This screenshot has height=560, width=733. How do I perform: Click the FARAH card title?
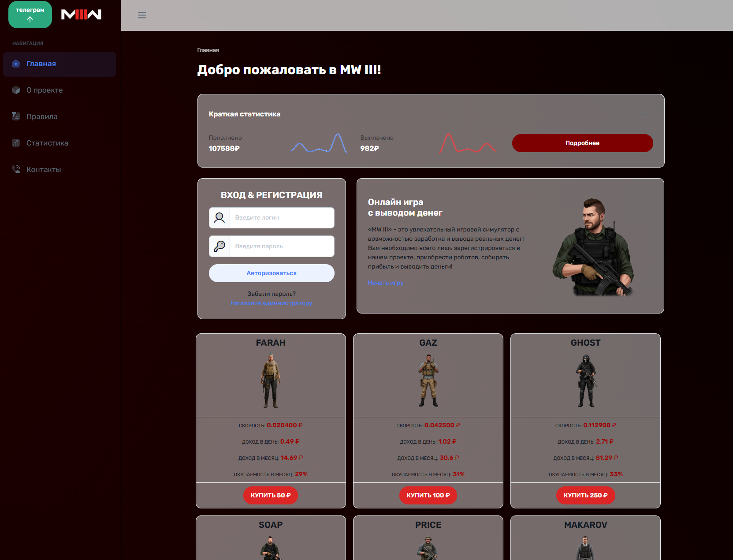click(271, 343)
